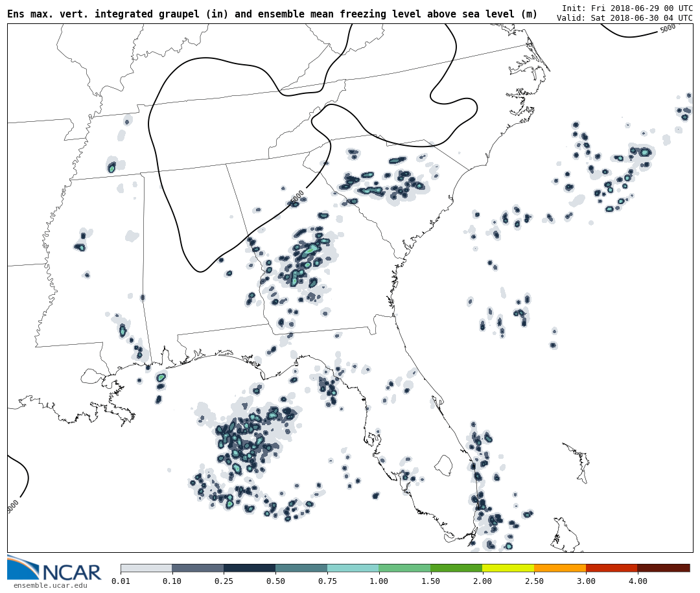Select the light cyan 0.75–1.00 colorbar segment
700x593 pixels.
tap(353, 568)
